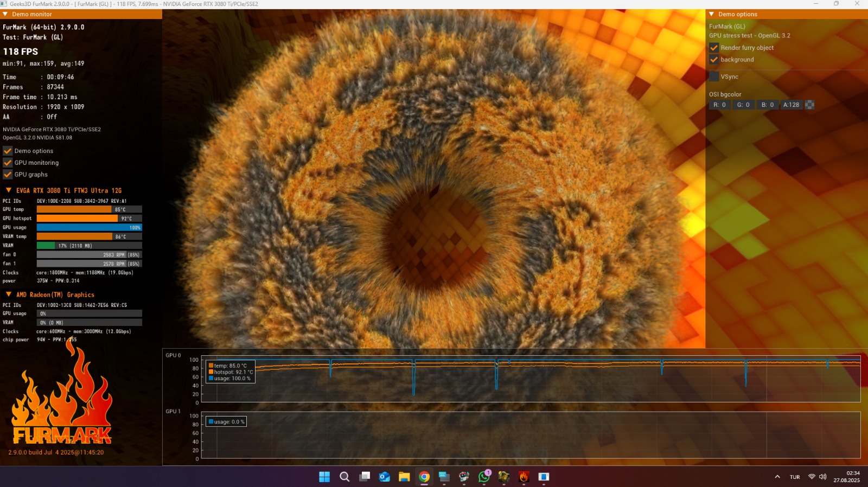
Task: Click the A:128 alpha field
Action: tap(792, 105)
